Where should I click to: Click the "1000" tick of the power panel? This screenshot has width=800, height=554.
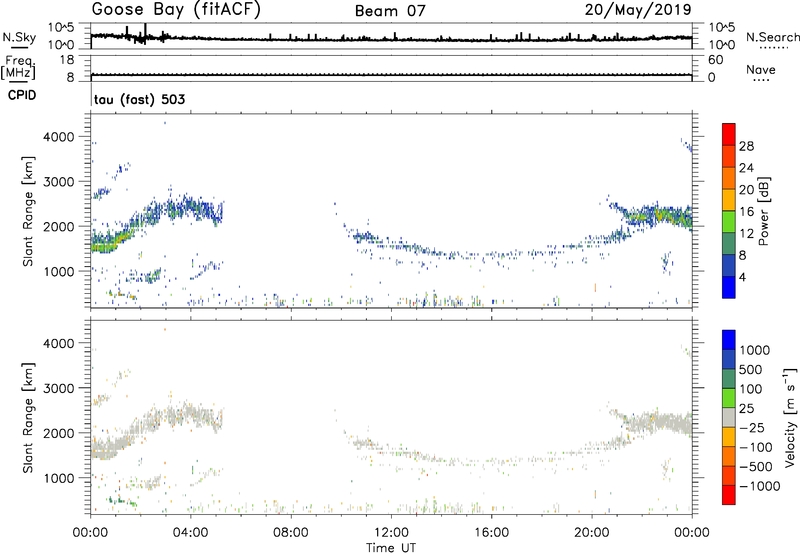coord(59,271)
